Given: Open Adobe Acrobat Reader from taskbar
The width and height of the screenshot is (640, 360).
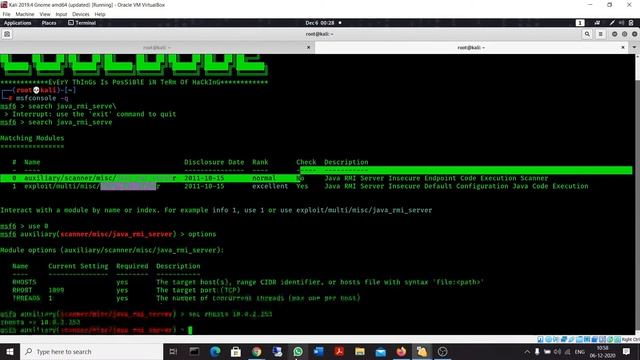Looking at the screenshot, I should (x=339, y=351).
